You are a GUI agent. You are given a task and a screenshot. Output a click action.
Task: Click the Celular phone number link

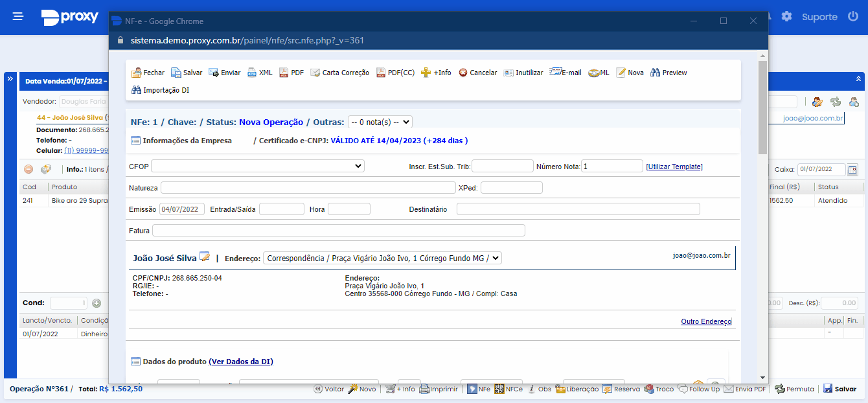(x=86, y=150)
